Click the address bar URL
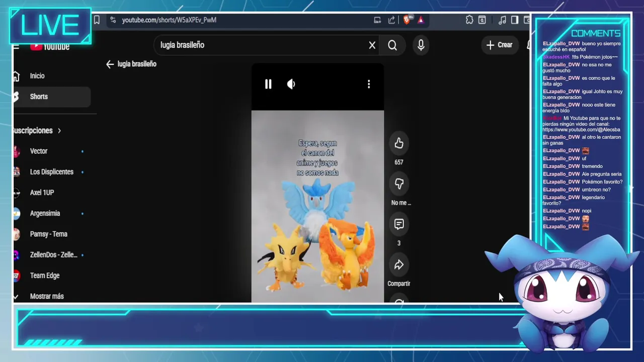The image size is (644, 362). (x=169, y=20)
